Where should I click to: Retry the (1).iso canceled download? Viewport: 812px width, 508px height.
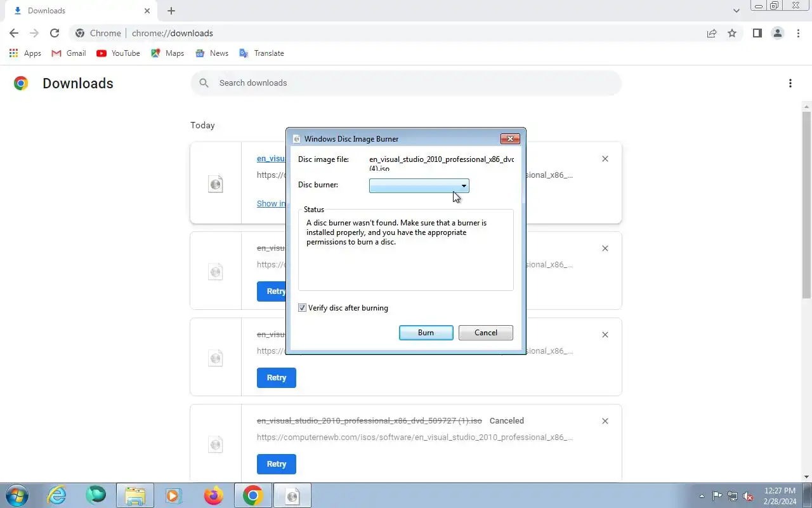click(277, 464)
